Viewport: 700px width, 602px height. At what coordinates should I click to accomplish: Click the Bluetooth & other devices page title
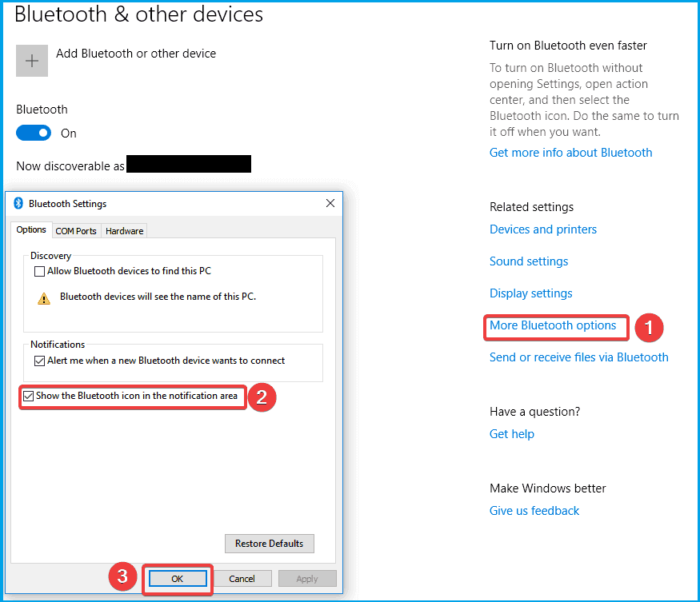(x=139, y=14)
